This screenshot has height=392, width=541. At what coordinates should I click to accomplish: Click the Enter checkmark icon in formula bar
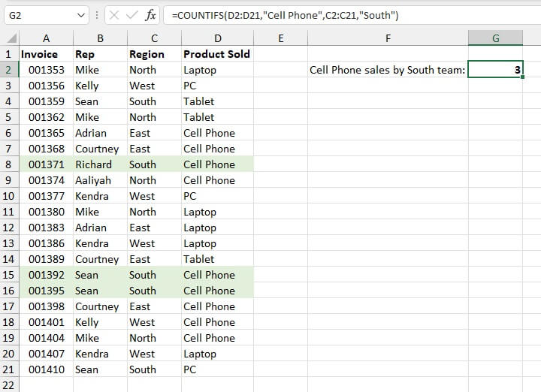point(131,15)
